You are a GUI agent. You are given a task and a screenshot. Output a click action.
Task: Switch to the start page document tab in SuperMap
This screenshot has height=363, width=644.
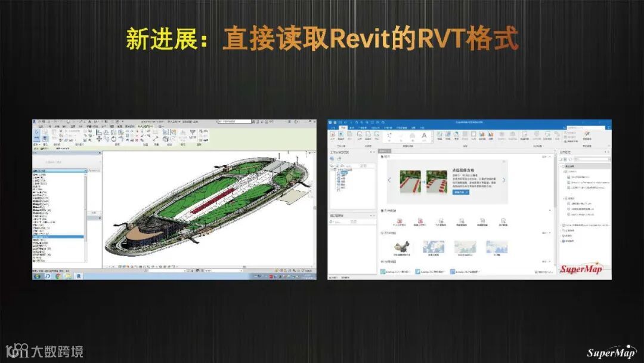coord(383,151)
